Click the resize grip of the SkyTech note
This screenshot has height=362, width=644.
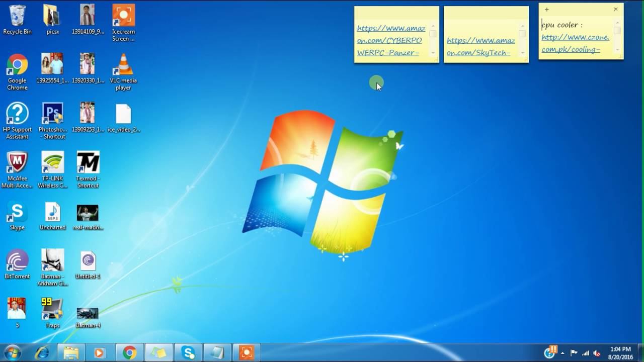526,60
